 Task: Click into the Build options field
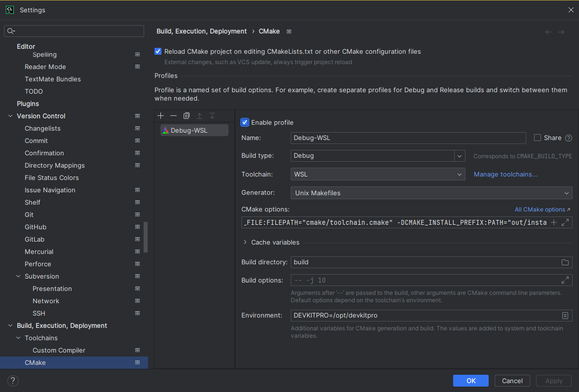coord(432,280)
